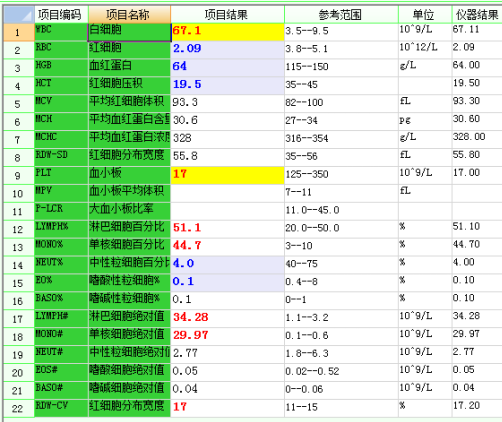The image size is (502, 422).
Task: Click the 白细胞 name cell
Action: [x=129, y=32]
